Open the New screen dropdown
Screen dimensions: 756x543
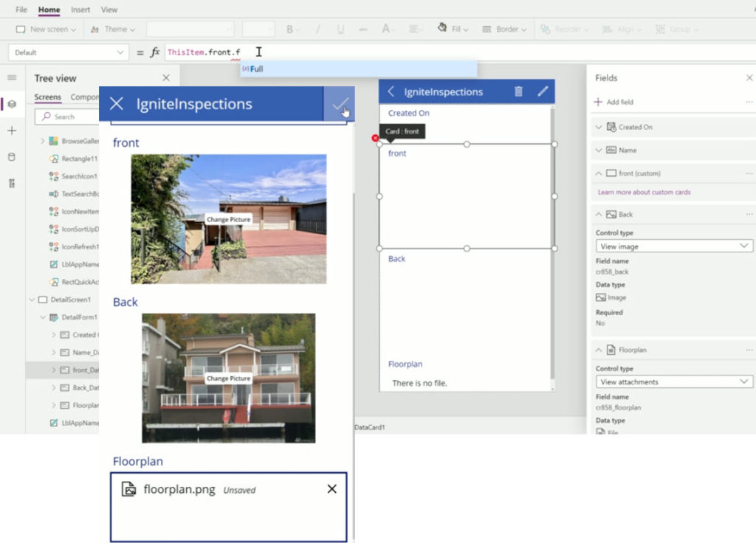pos(46,30)
